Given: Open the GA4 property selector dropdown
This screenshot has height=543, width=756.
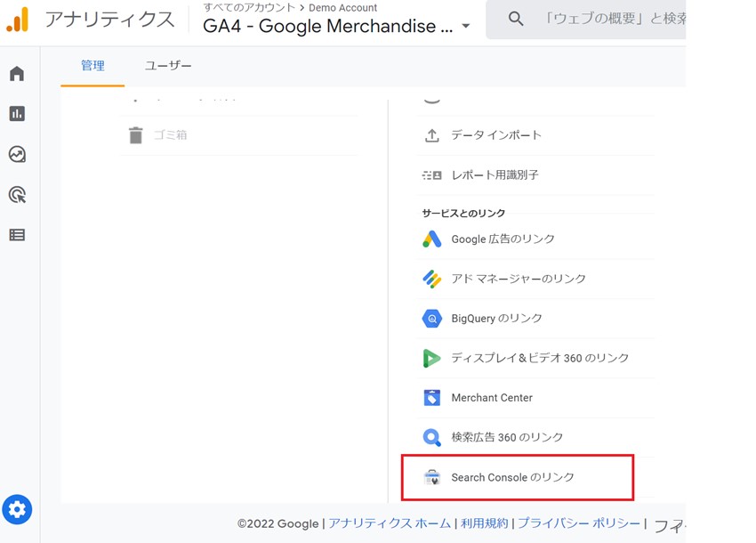Looking at the screenshot, I should click(467, 27).
